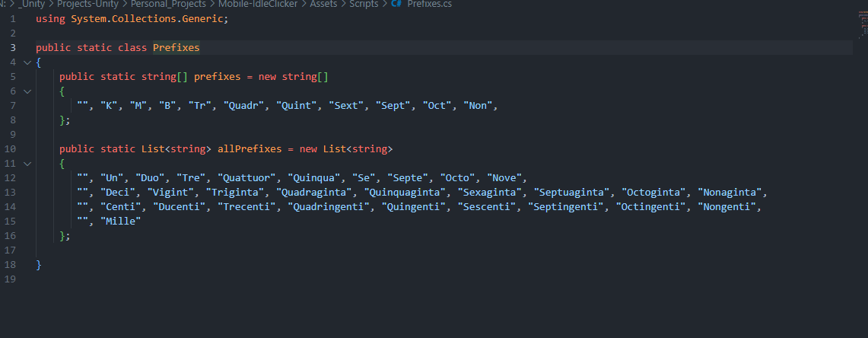The width and height of the screenshot is (868, 338).
Task: Click the "Ducenti" string literal
Action: pos(179,206)
